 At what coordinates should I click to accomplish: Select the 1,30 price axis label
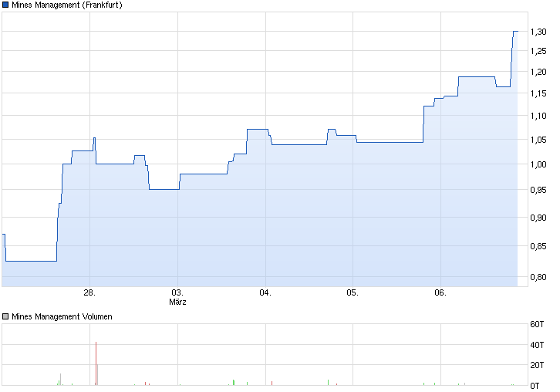coord(538,32)
